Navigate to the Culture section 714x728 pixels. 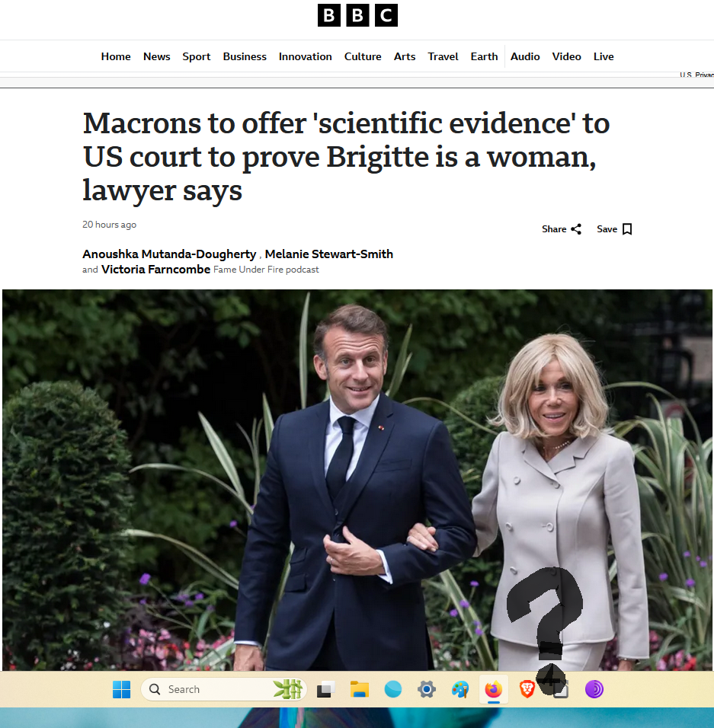pos(363,56)
